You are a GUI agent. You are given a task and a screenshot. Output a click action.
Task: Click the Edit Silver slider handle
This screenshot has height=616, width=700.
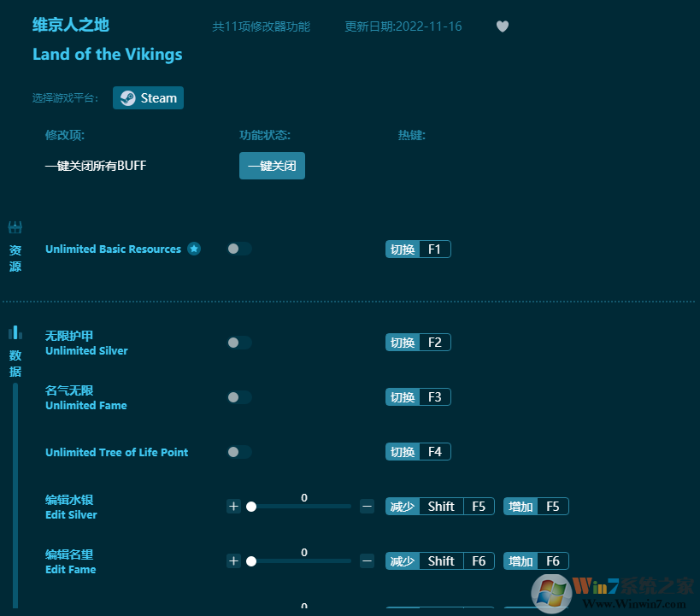point(251,507)
